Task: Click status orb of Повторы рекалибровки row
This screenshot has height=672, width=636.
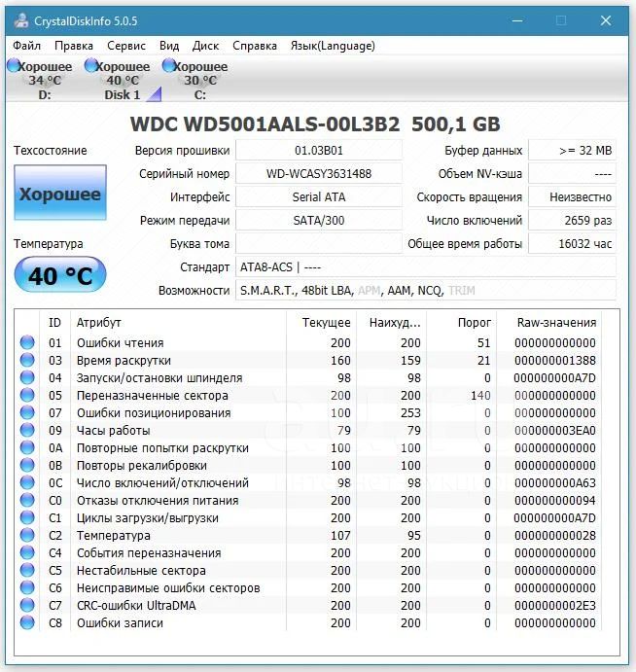Action: click(27, 465)
